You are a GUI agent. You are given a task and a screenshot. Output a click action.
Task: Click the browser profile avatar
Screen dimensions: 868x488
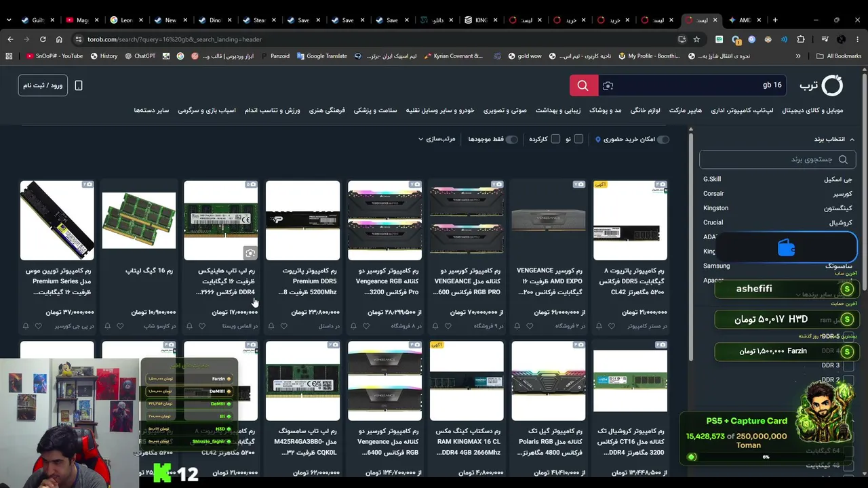coord(842,39)
